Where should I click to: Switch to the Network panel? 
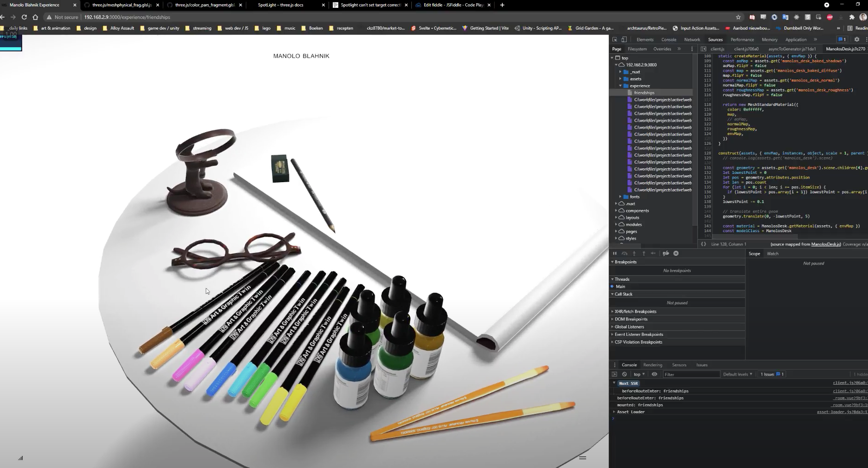[692, 40]
